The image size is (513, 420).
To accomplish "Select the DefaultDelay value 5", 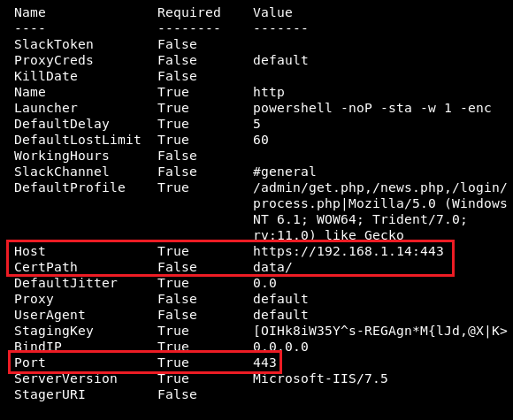I will [256, 124].
